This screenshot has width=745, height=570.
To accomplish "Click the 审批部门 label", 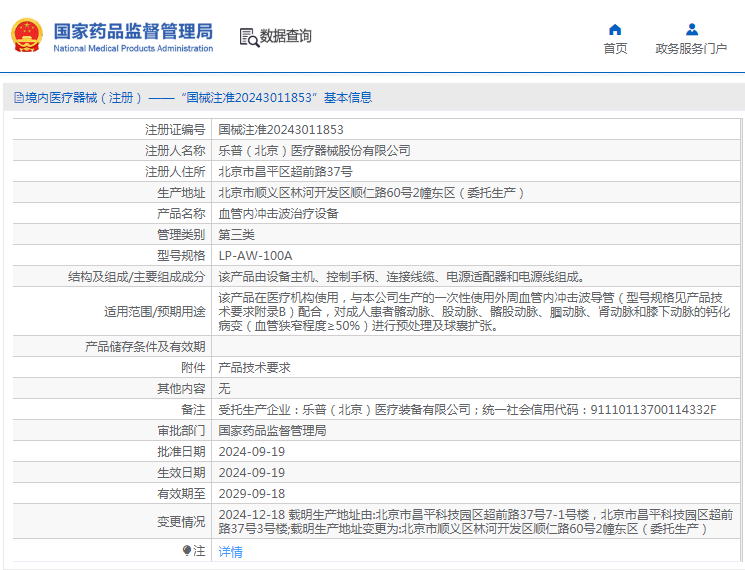I will click(181, 430).
